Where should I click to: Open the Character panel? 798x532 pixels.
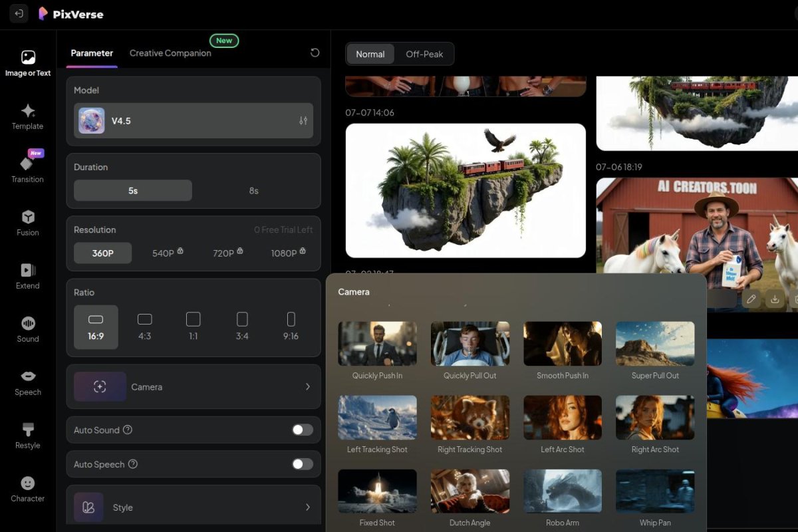coord(27,489)
